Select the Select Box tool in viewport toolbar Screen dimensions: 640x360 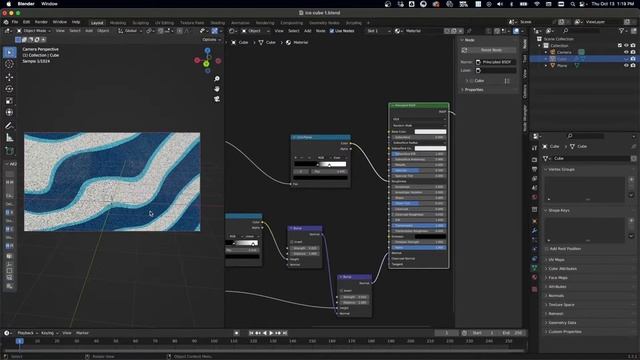coord(9,52)
